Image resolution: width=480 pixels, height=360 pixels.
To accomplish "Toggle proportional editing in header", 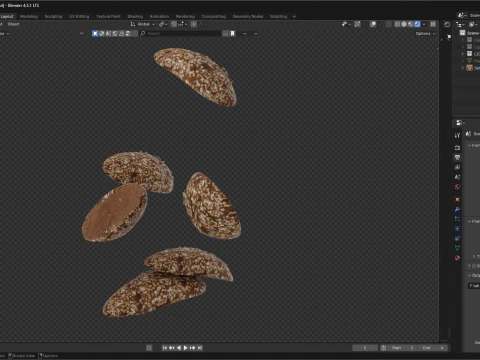I will click(193, 24).
